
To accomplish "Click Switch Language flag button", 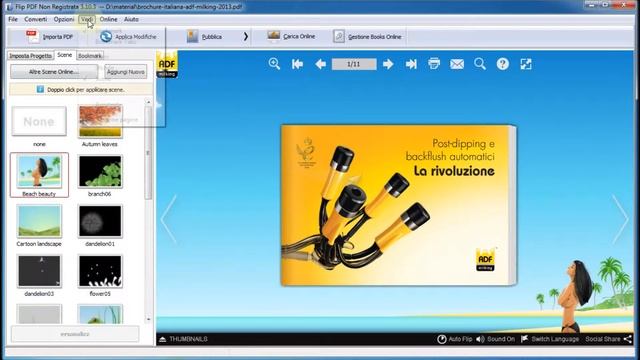I will click(x=550, y=339).
